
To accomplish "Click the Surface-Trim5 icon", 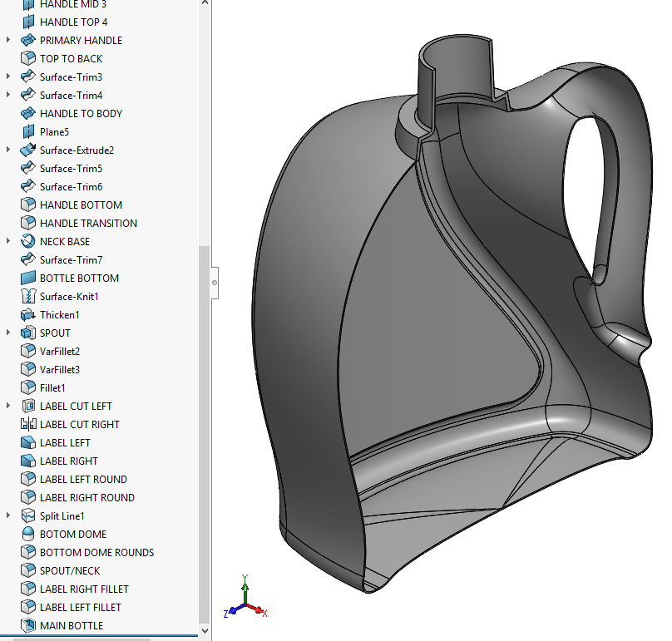I will [x=27, y=169].
